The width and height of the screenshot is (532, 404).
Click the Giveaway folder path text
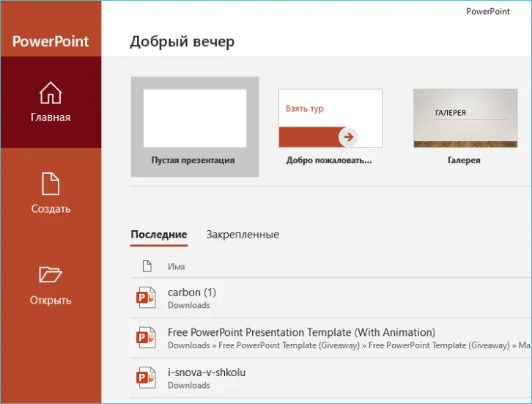coord(349,345)
